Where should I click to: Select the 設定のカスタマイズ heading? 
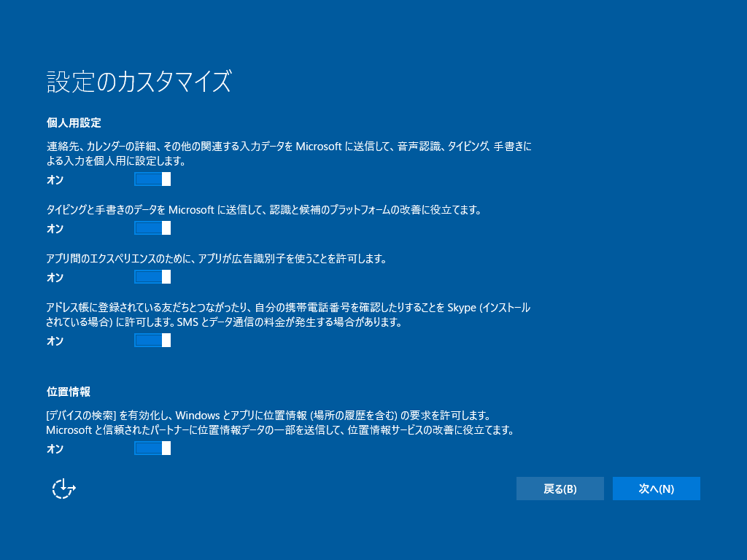139,82
